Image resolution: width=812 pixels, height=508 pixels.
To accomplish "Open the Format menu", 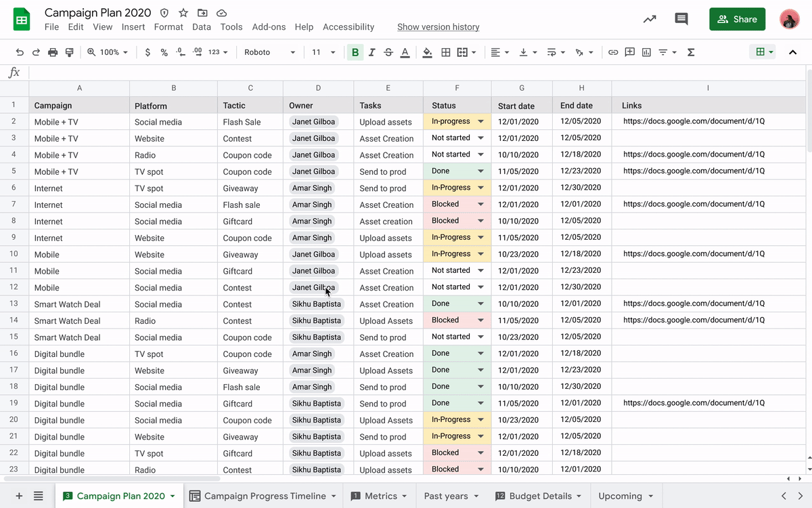I will [168, 27].
